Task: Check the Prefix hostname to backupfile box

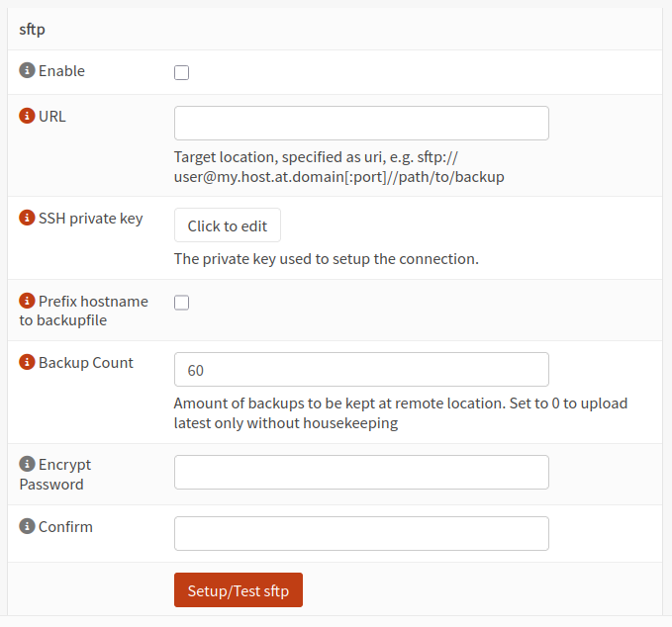Action: (181, 303)
